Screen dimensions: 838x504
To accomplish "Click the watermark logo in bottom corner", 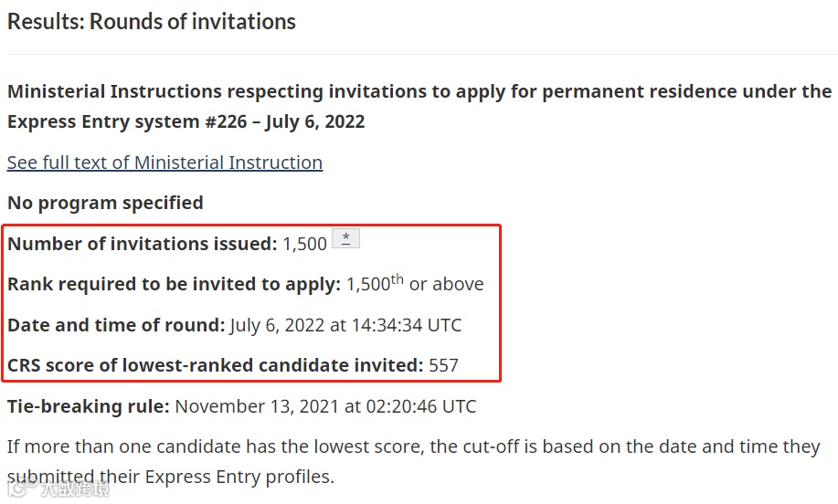I will [58, 488].
